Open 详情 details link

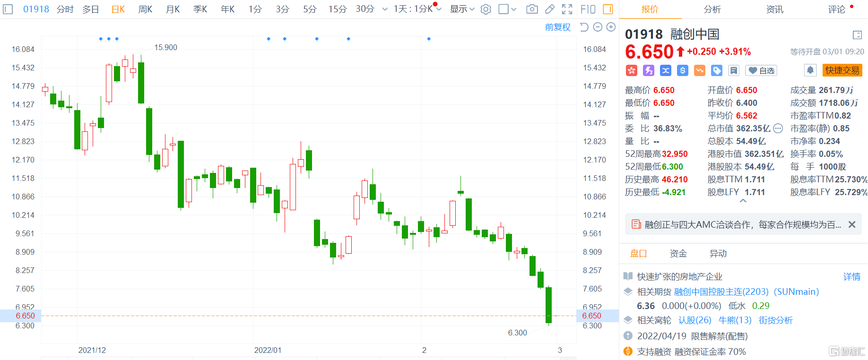tap(852, 276)
